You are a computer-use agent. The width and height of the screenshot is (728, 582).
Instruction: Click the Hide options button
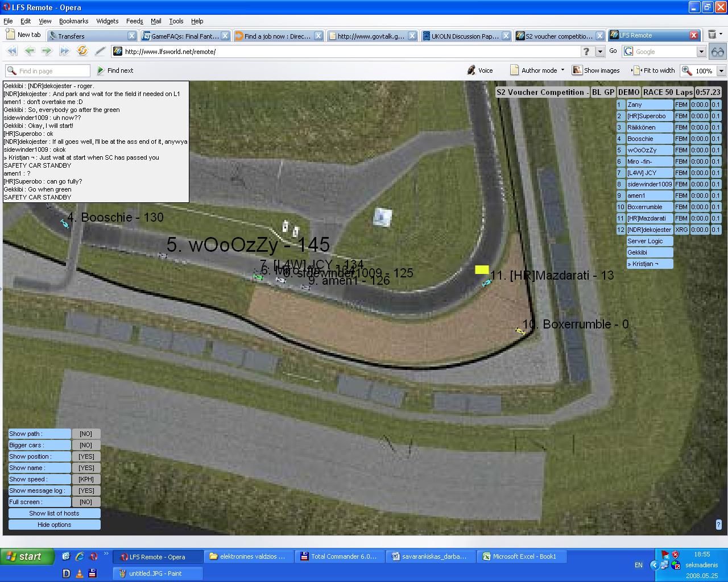point(55,525)
